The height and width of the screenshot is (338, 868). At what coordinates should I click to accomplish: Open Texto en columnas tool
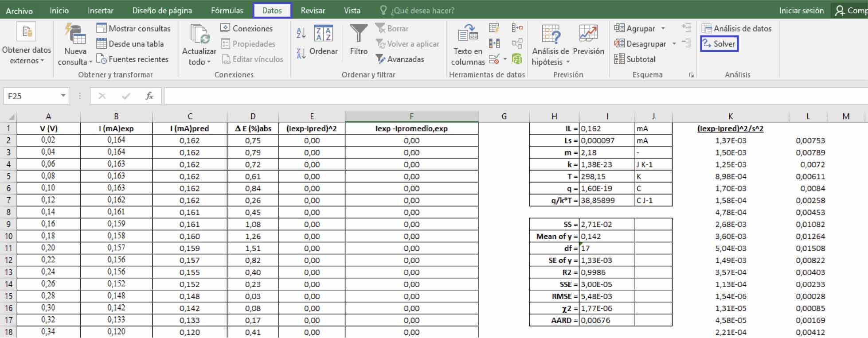468,44
